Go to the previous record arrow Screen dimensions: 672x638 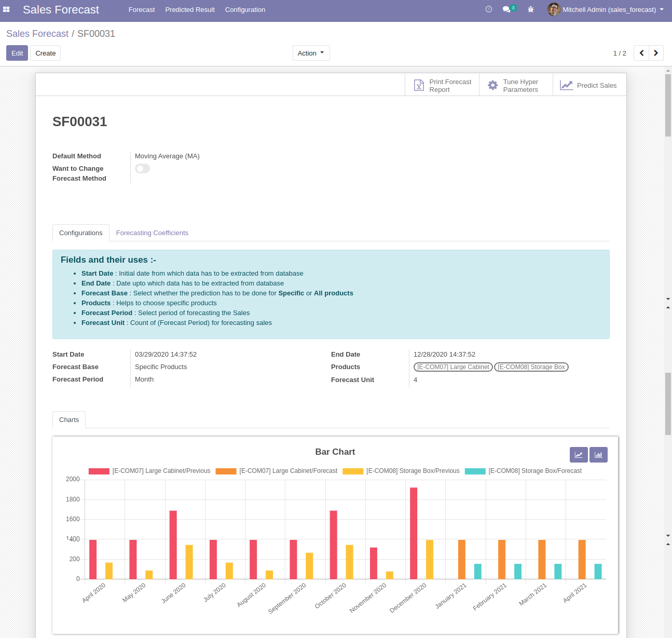pyautogui.click(x=641, y=53)
